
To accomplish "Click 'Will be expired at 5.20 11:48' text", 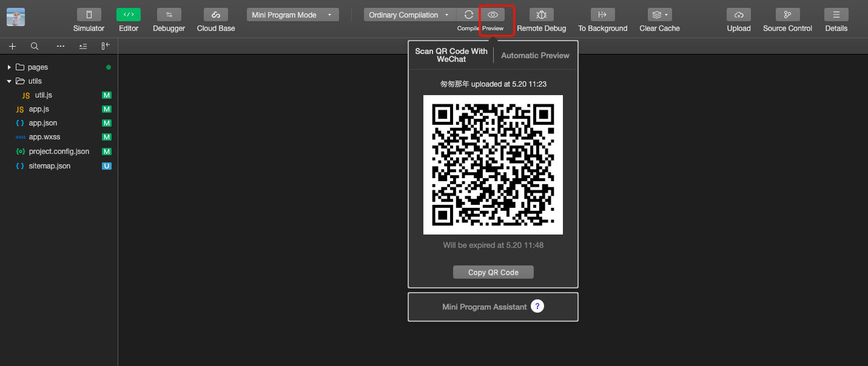I will 493,245.
